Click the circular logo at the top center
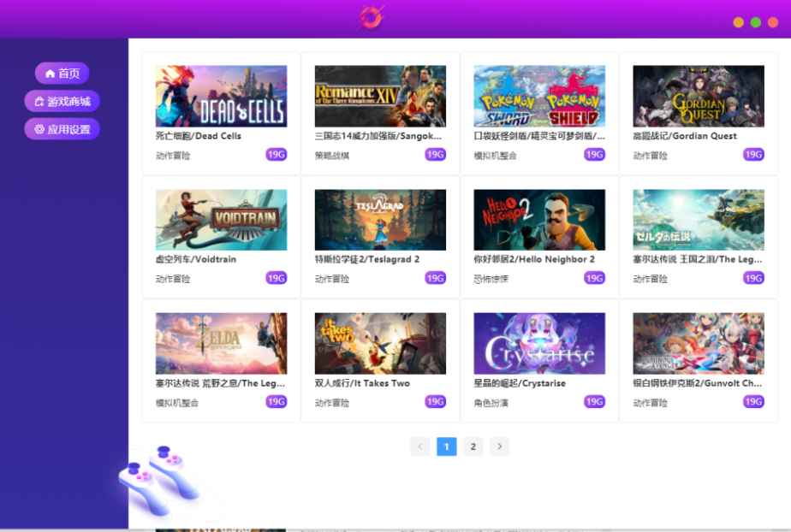Image resolution: width=791 pixels, height=532 pixels. point(372,17)
